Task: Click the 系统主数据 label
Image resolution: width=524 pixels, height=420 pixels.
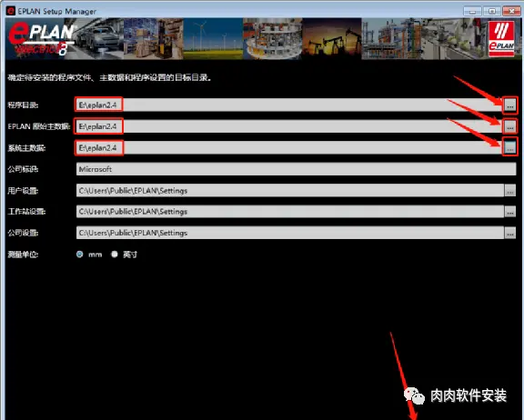Action: 26,148
